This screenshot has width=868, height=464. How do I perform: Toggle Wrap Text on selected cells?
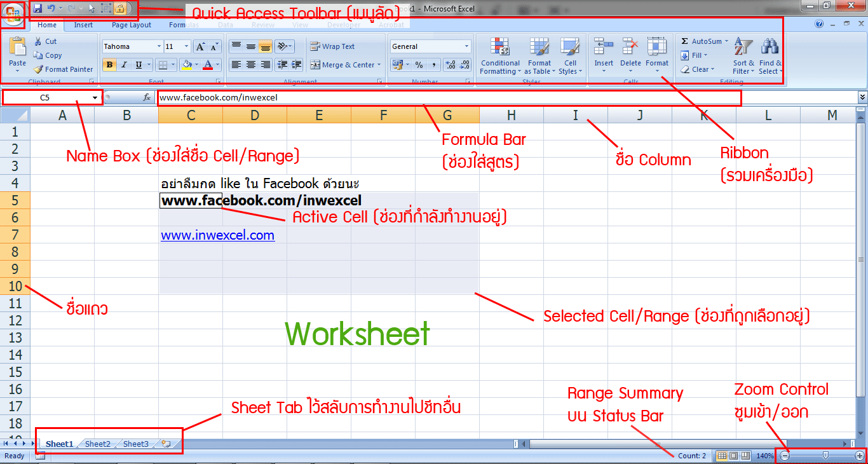(x=332, y=46)
